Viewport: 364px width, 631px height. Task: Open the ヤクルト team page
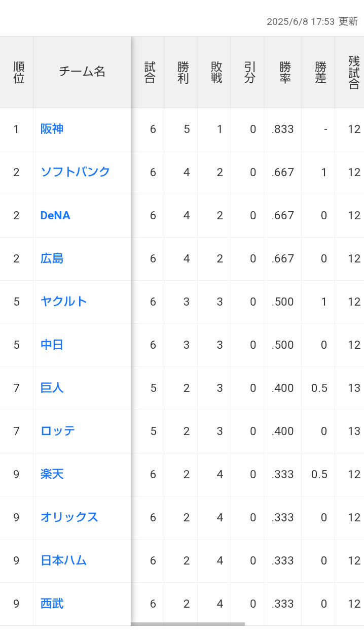[x=64, y=302]
